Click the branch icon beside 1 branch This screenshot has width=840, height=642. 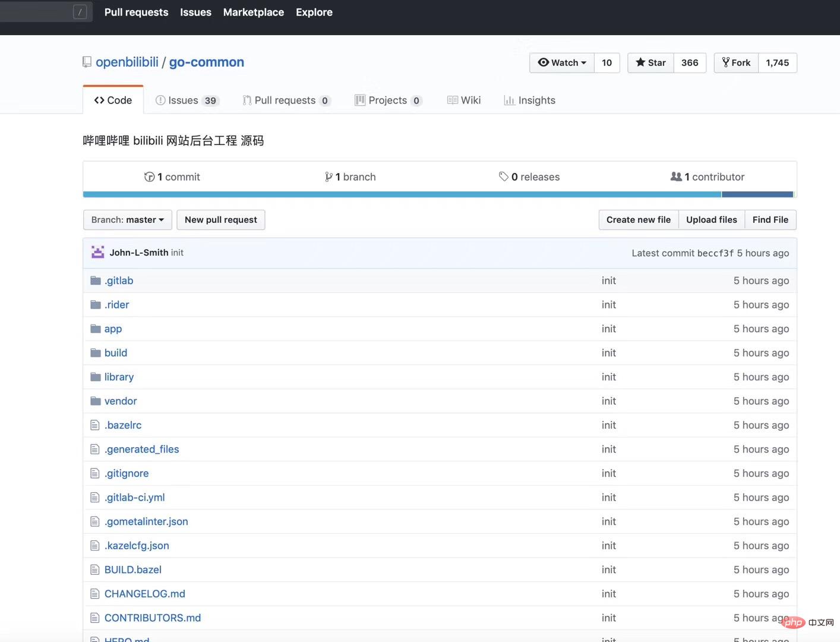tap(329, 177)
